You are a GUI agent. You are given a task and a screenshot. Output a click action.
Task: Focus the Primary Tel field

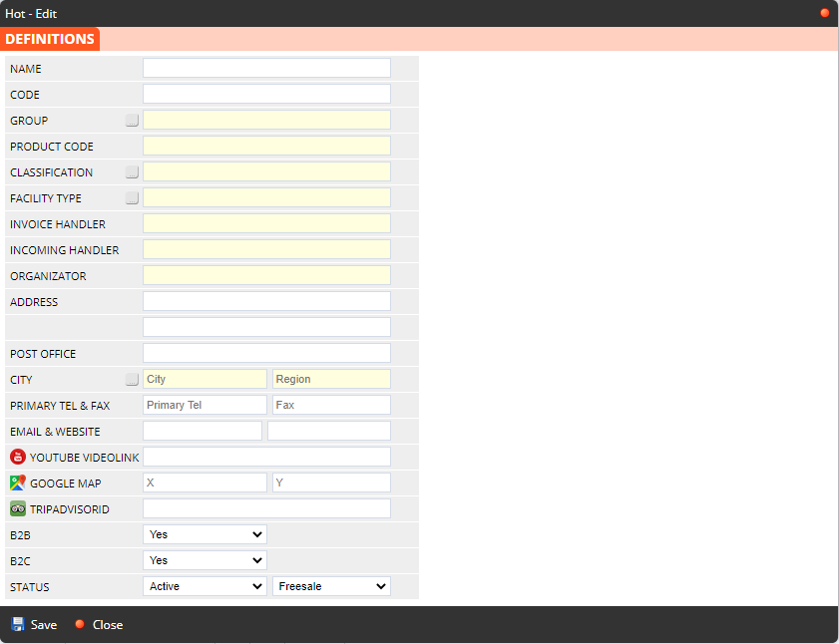205,405
